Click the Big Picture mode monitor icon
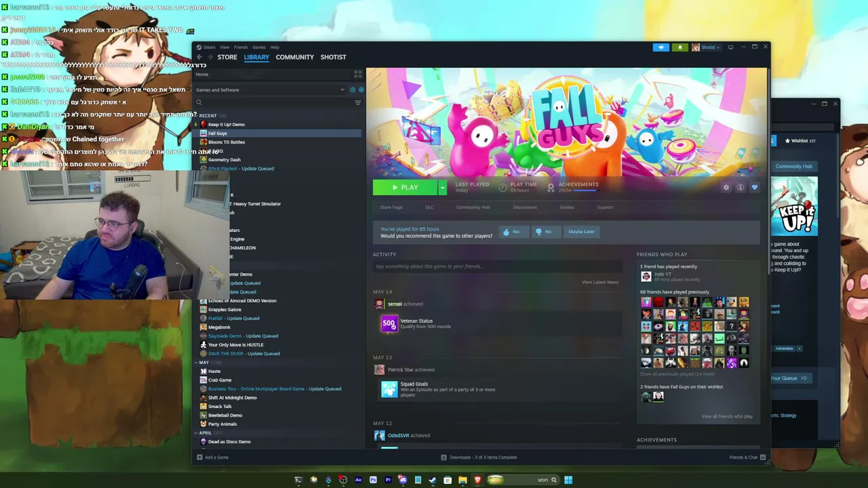The width and height of the screenshot is (868, 488). 730,47
